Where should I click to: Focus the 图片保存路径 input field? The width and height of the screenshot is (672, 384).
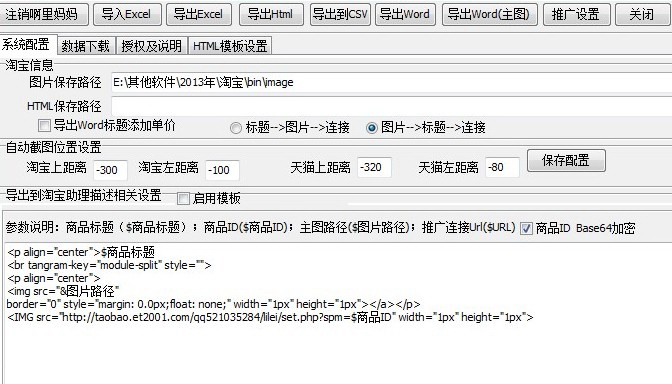(x=391, y=82)
